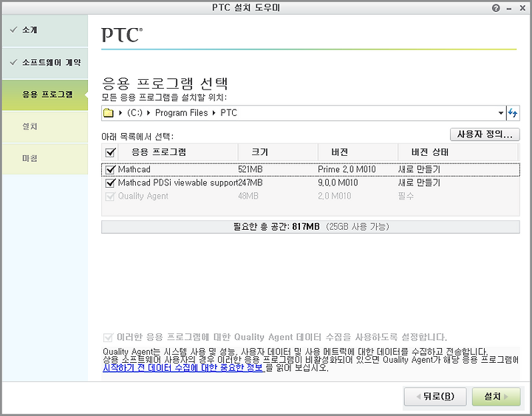Click 새로 만들기 status in Mathcad row
Image resolution: width=532 pixels, height=416 pixels.
click(x=419, y=169)
